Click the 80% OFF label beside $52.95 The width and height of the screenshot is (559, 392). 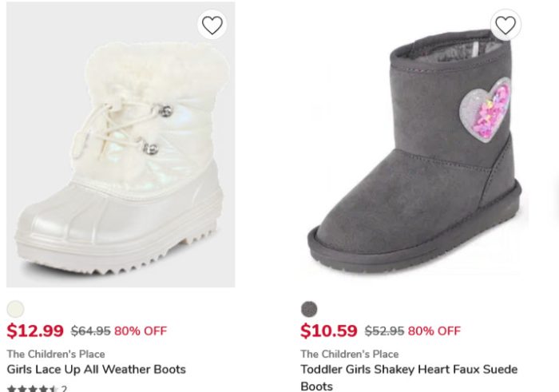pos(434,331)
